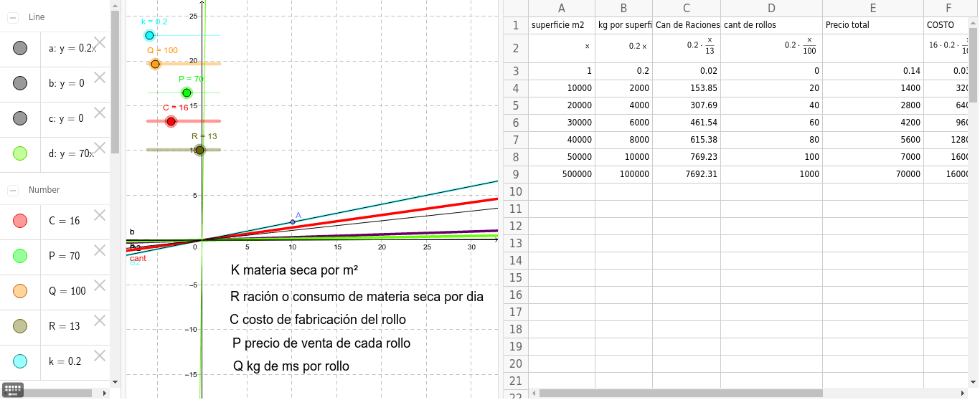The width and height of the screenshot is (980, 400).
Task: Select spreadsheet column header B
Action: (623, 9)
